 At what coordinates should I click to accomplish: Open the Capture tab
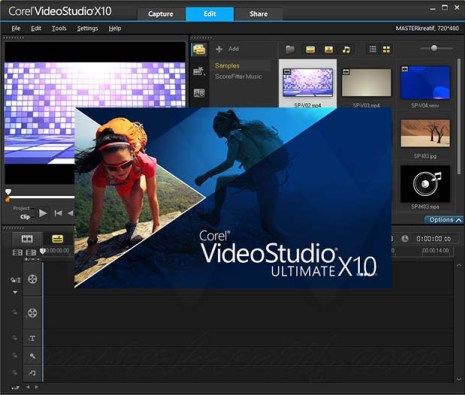[x=161, y=14]
